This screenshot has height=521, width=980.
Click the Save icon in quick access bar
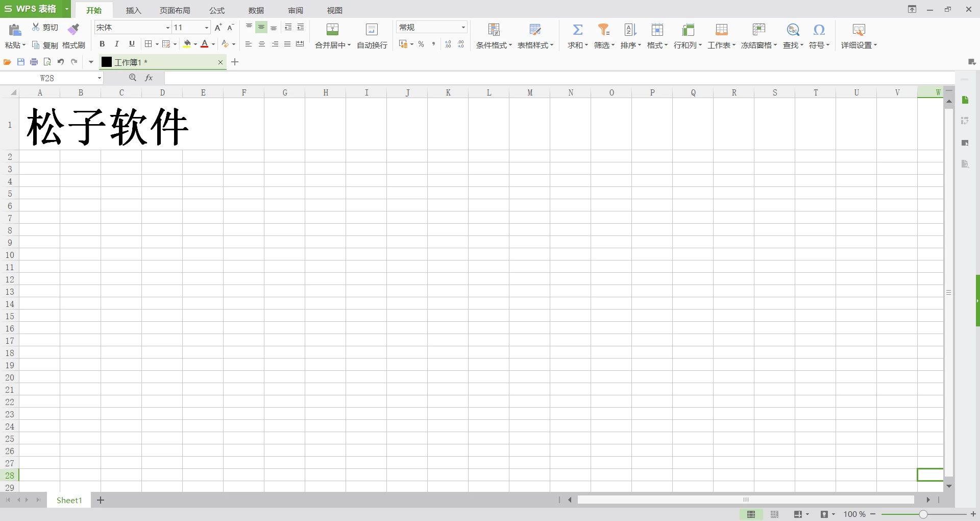click(21, 62)
